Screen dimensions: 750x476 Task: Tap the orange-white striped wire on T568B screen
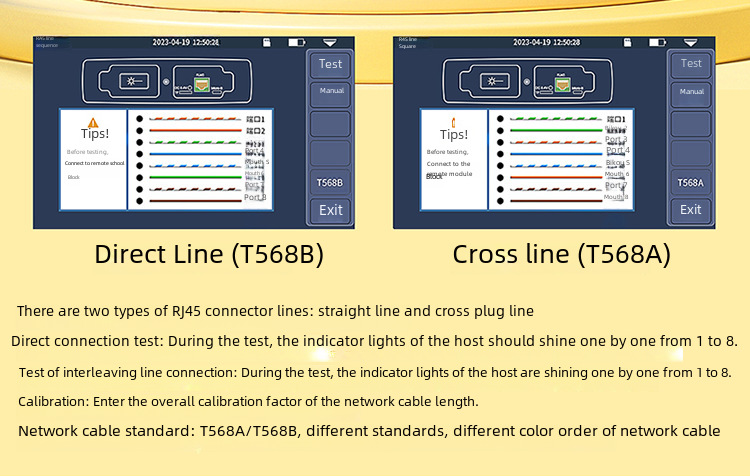195,119
